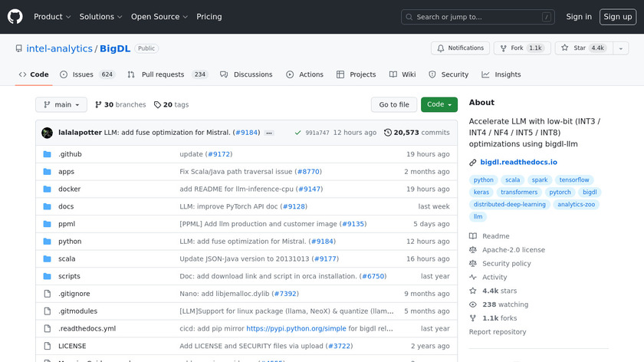This screenshot has width=644, height=362.
Task: Click the 20,573 commits link
Action: click(x=417, y=133)
